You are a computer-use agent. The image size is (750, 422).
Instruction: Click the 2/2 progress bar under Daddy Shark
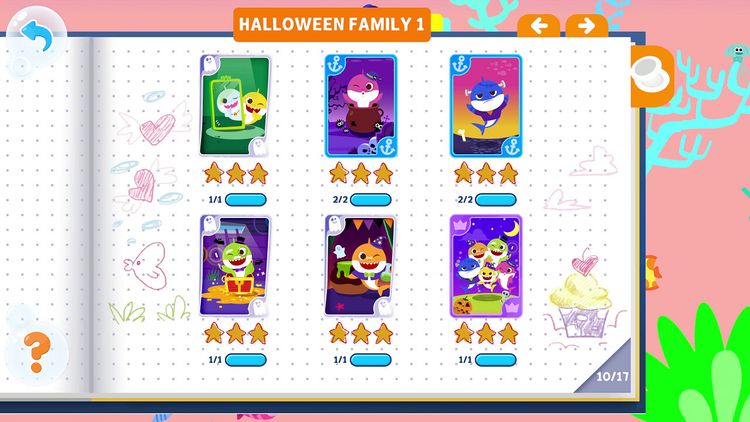(496, 200)
